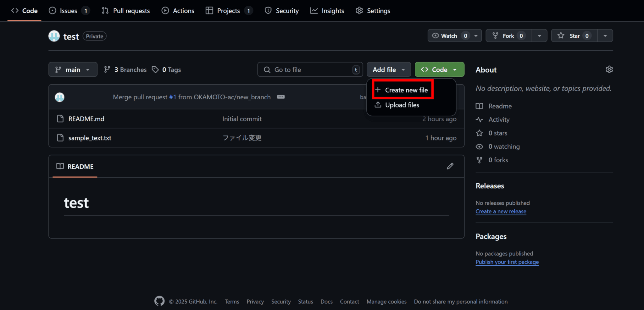Switch to the Actions tab

pyautogui.click(x=178, y=11)
